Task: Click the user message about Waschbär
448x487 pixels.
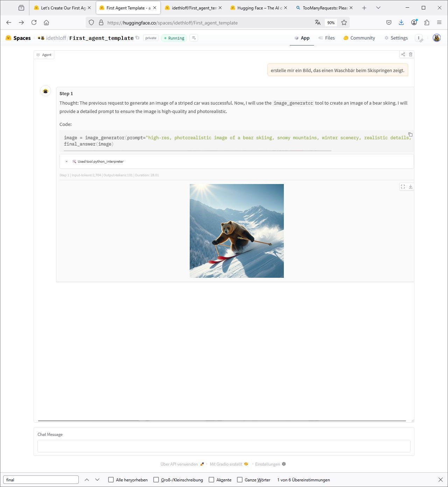Action: pos(338,70)
